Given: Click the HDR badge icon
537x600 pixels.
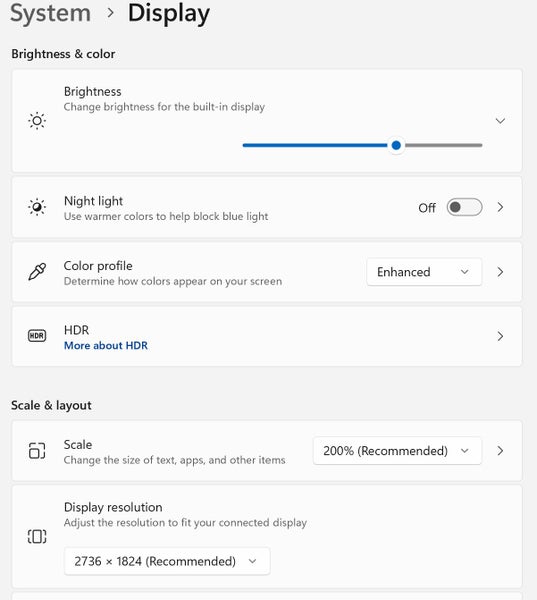Looking at the screenshot, I should click(x=37, y=336).
